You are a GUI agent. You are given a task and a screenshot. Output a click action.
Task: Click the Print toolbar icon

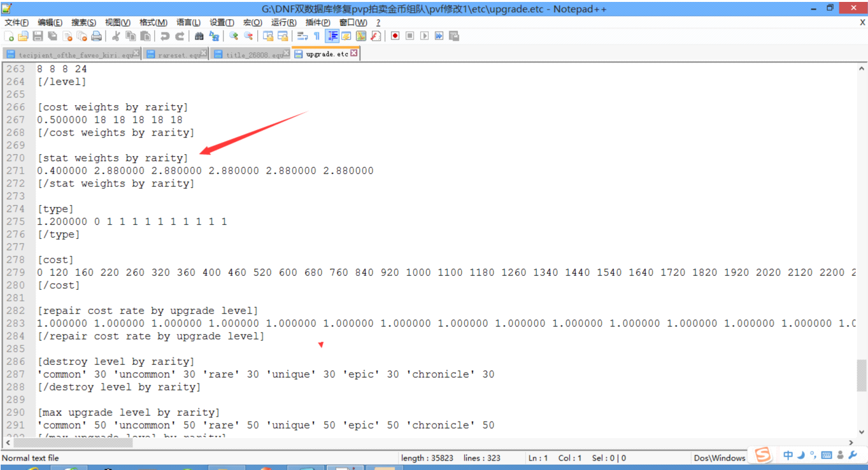(96, 36)
